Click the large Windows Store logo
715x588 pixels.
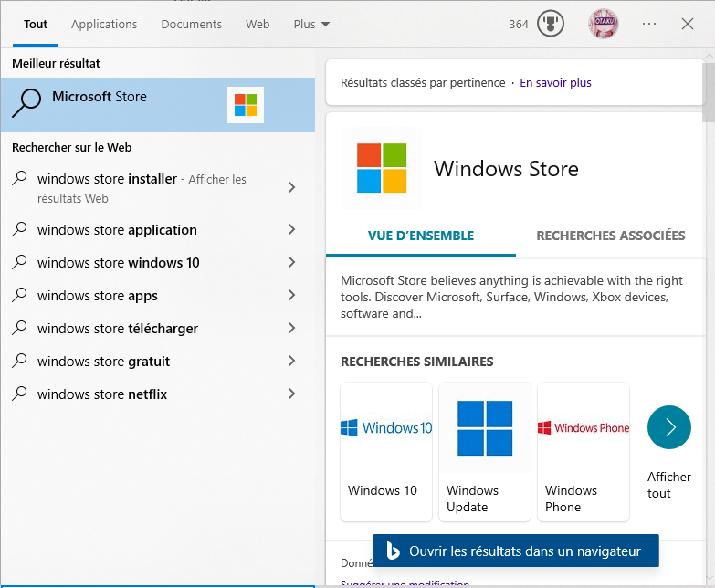(x=382, y=168)
